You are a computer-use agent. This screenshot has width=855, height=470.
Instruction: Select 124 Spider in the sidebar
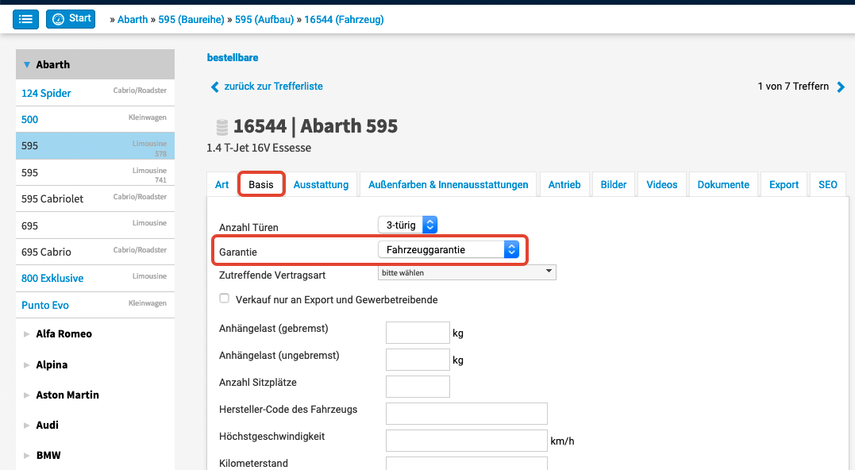95,93
